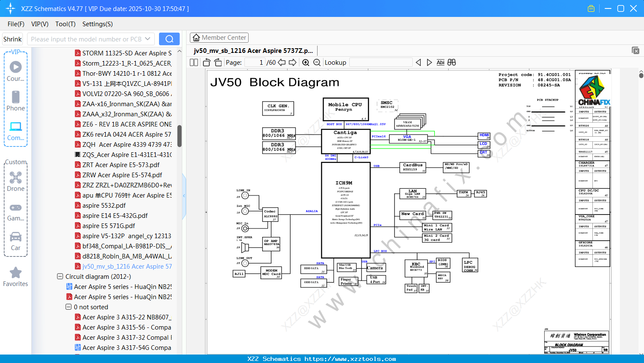Click the binoculars search icon
Image resolution: width=644 pixels, height=363 pixels.
(452, 63)
